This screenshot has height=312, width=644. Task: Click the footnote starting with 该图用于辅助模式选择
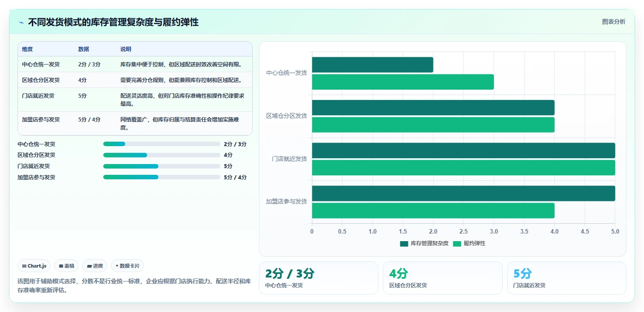click(134, 286)
